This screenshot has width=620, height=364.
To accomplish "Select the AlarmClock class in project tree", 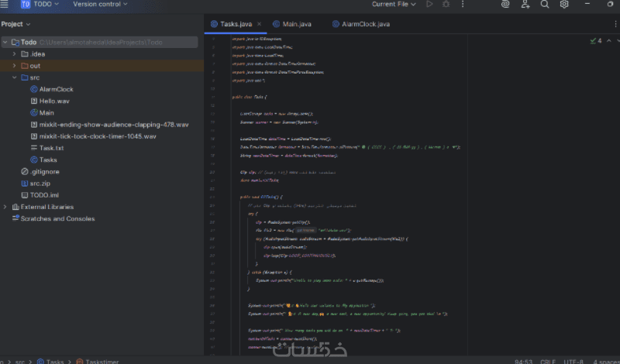I will click(x=56, y=89).
